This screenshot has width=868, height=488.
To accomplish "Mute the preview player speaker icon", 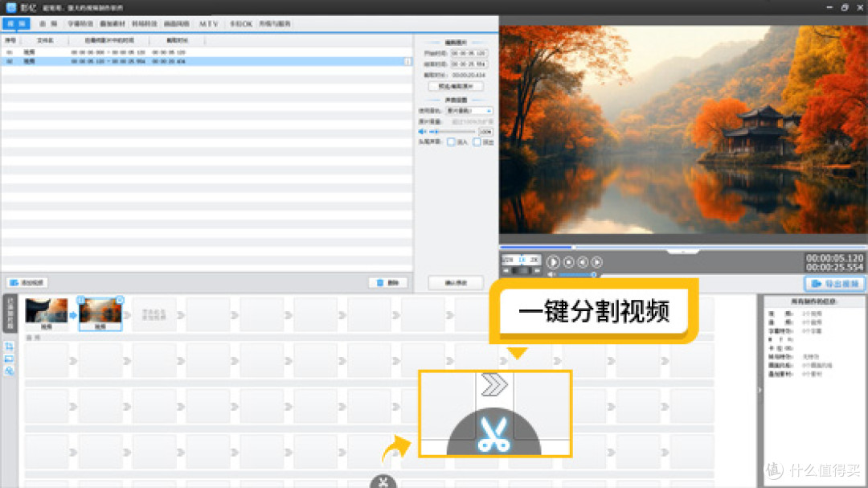I will (x=551, y=274).
